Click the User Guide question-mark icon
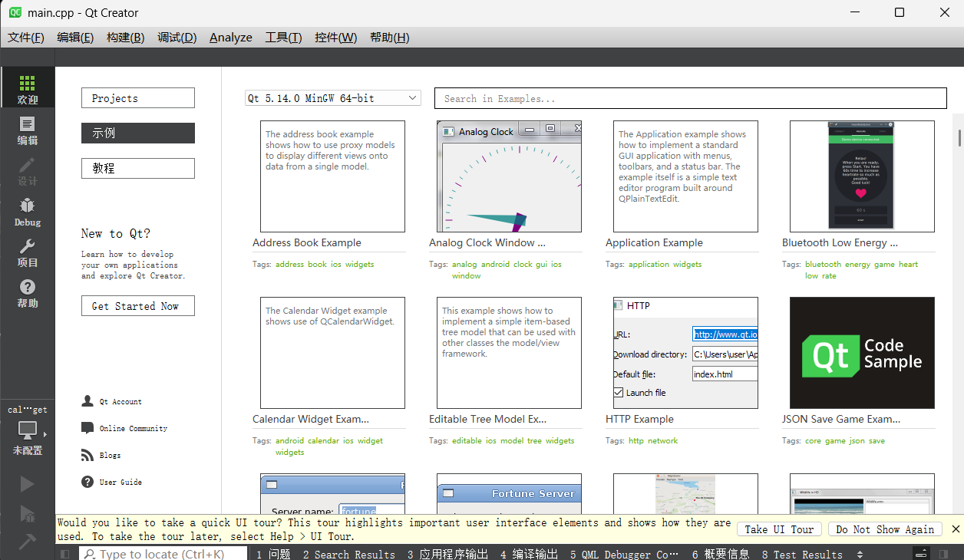 coord(87,482)
